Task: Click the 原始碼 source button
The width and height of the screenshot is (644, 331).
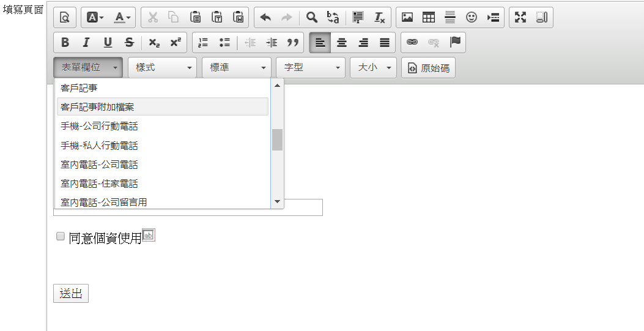Action: 428,67
